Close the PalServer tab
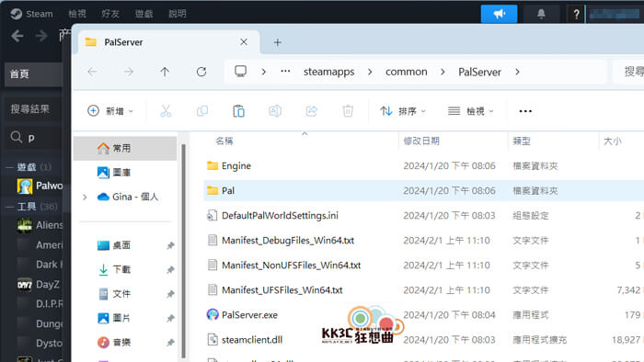The image size is (644, 362). 244,42
